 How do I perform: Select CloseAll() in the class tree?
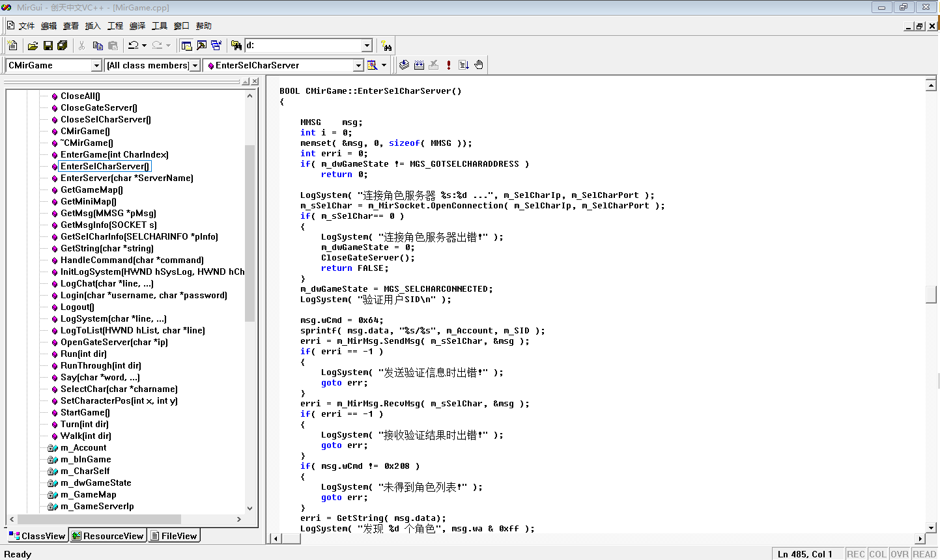(x=80, y=96)
